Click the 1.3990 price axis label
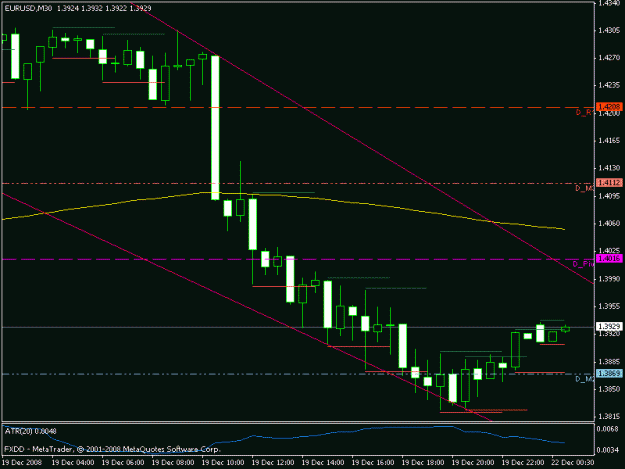Screen dimensions: 625x469 point(609,279)
